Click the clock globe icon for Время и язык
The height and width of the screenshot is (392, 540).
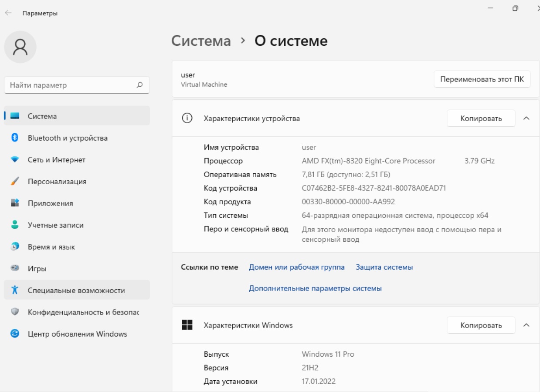(x=15, y=247)
